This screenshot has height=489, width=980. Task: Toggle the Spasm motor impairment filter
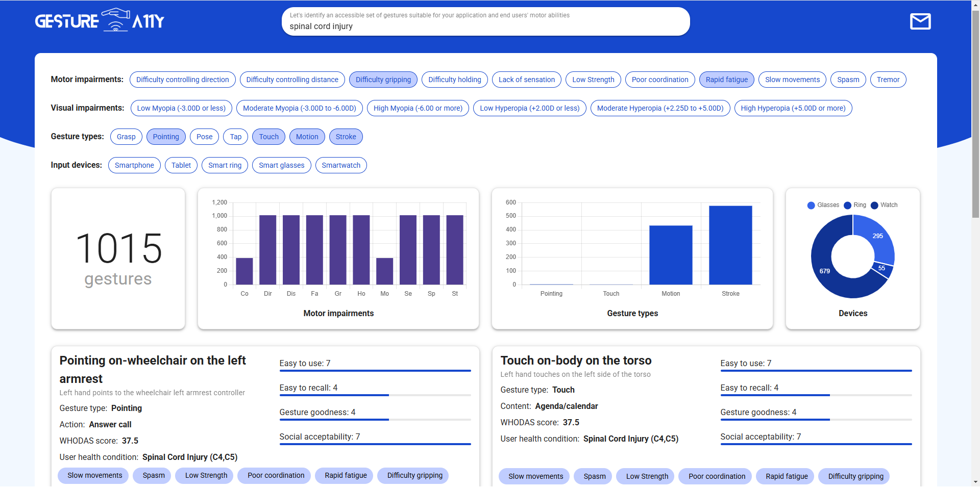click(848, 80)
